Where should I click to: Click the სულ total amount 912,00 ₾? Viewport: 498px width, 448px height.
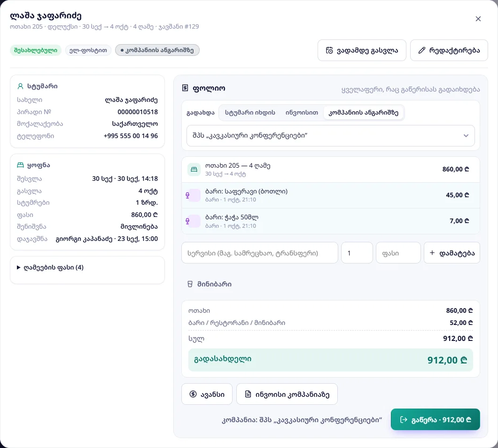click(458, 339)
